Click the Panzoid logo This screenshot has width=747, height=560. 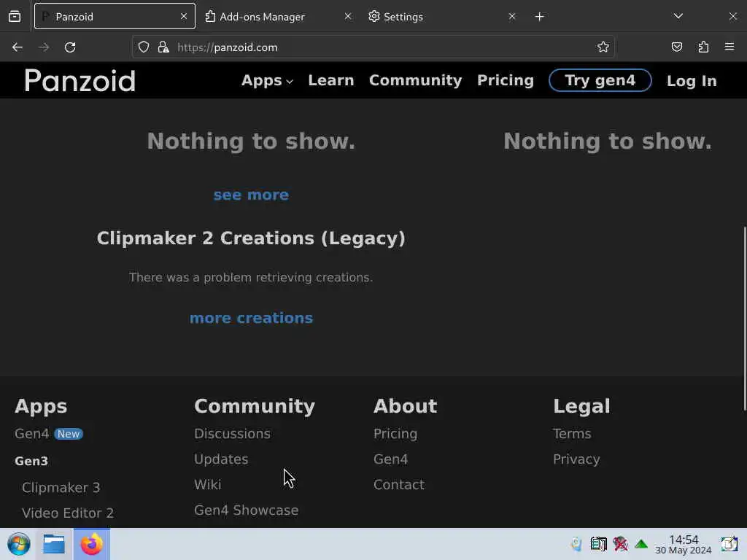[x=80, y=80]
